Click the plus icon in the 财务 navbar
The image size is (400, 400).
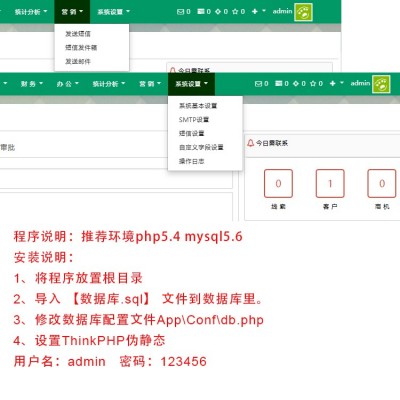tap(332, 83)
